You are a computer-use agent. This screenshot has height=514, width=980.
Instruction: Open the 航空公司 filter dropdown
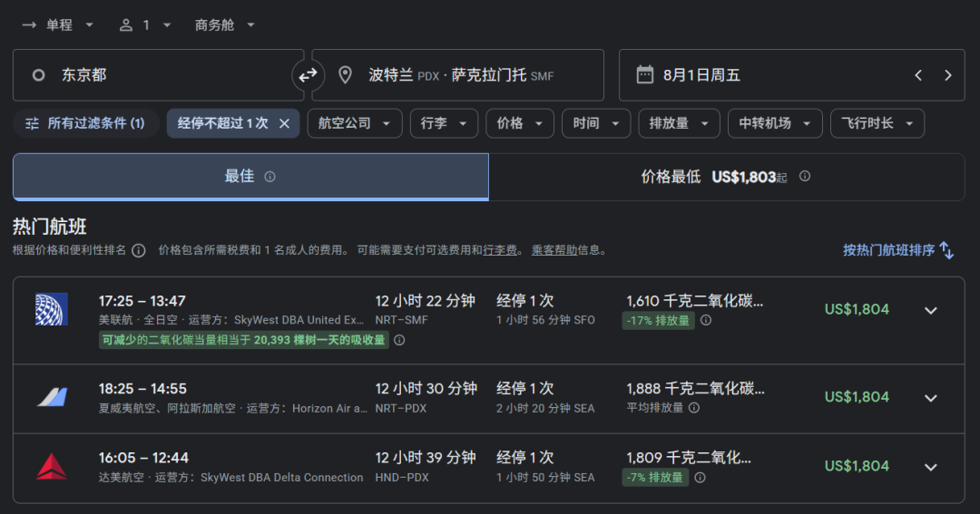[354, 123]
